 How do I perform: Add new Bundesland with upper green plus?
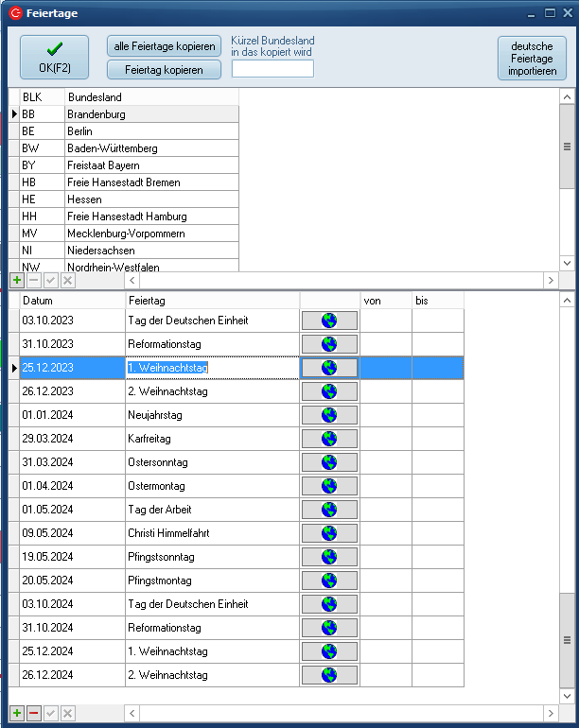(17, 281)
